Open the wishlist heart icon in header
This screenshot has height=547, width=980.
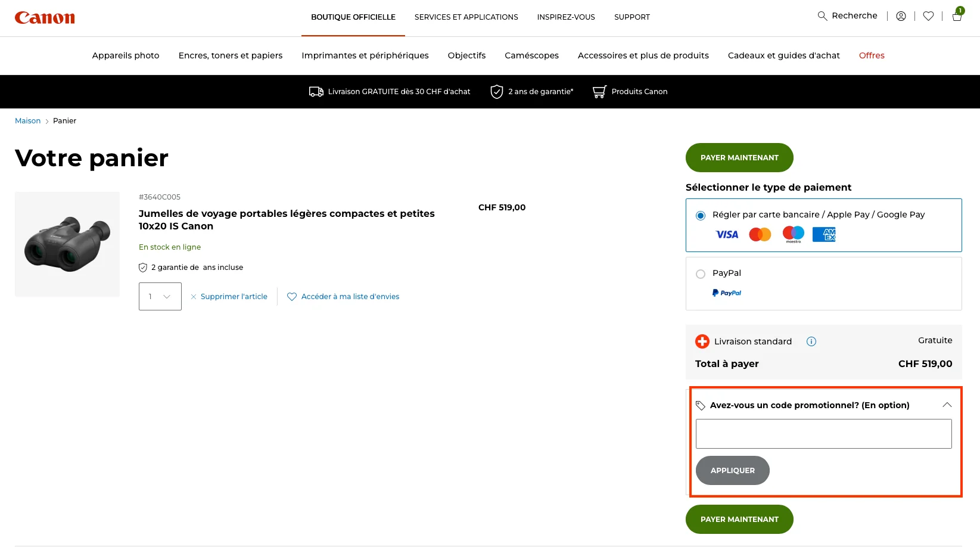[928, 15]
